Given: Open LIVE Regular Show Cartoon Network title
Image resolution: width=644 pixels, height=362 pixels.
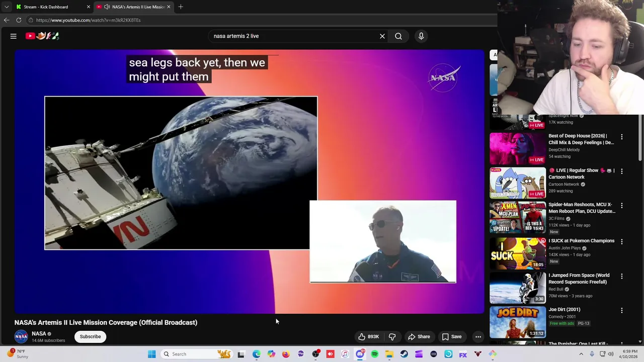Looking at the screenshot, I should 581,174.
